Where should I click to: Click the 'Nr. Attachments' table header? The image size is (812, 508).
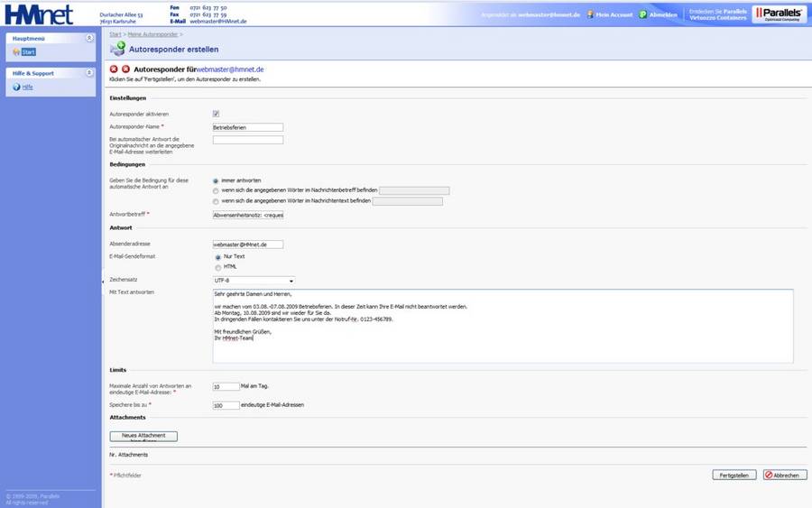(128, 455)
